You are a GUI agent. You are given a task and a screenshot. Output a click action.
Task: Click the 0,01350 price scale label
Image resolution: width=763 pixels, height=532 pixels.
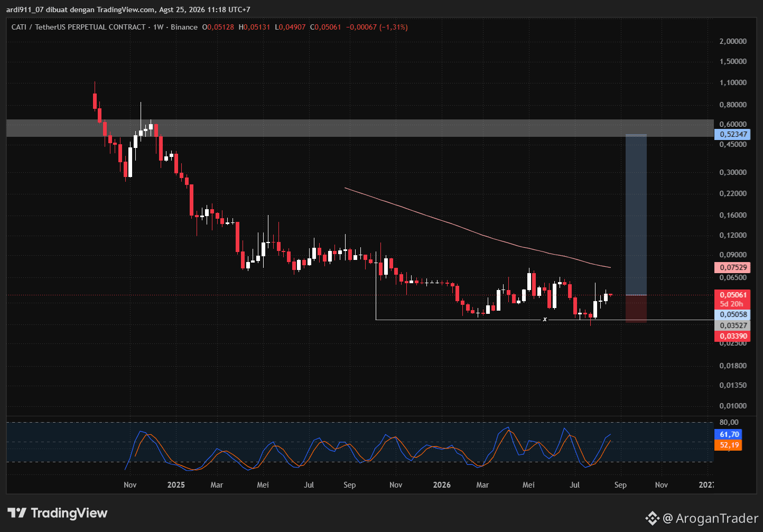pyautogui.click(x=733, y=385)
